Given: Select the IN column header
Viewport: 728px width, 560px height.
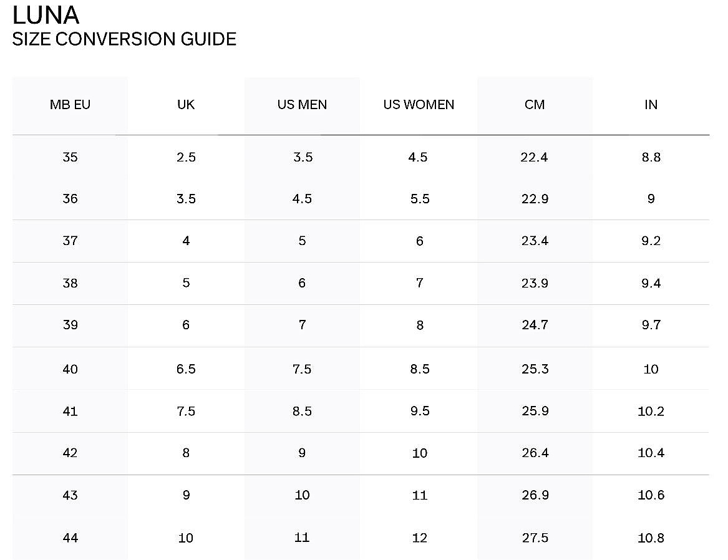Looking at the screenshot, I should click(651, 105).
